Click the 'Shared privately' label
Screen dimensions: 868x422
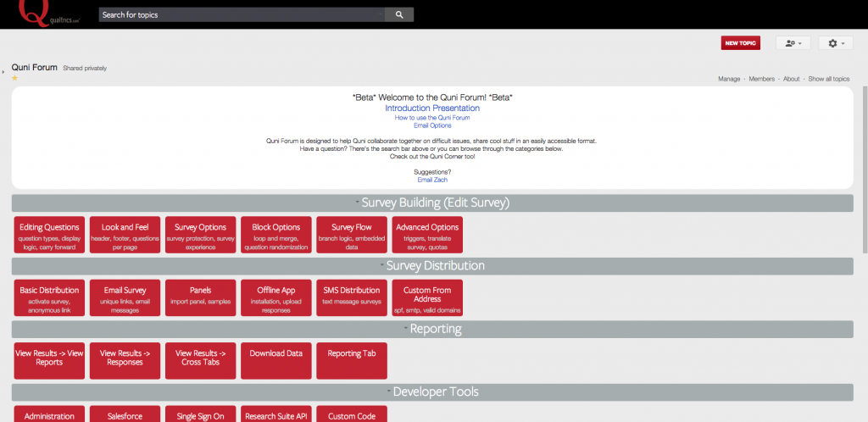point(85,69)
